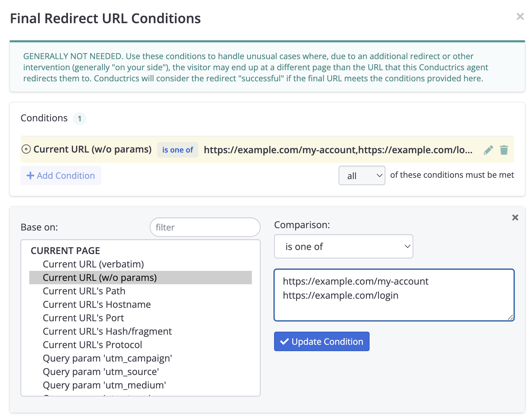Choose Current URL's Hash/fragment option

(x=107, y=331)
